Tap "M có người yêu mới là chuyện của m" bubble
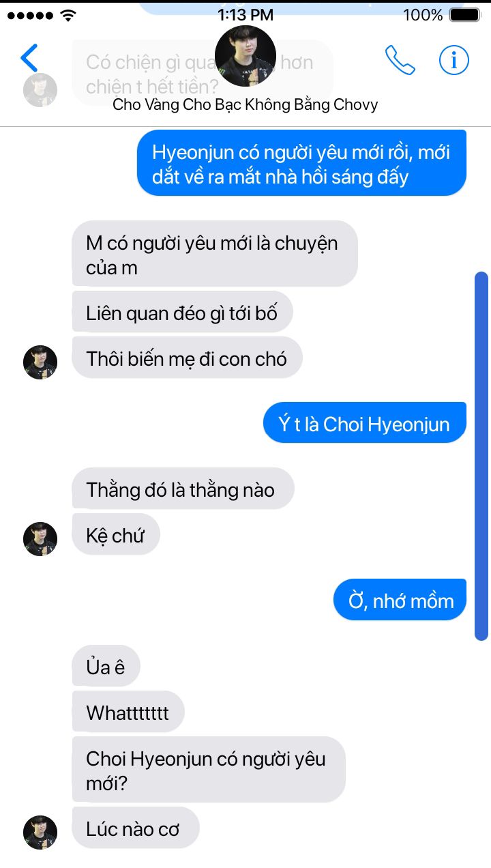 (x=215, y=253)
